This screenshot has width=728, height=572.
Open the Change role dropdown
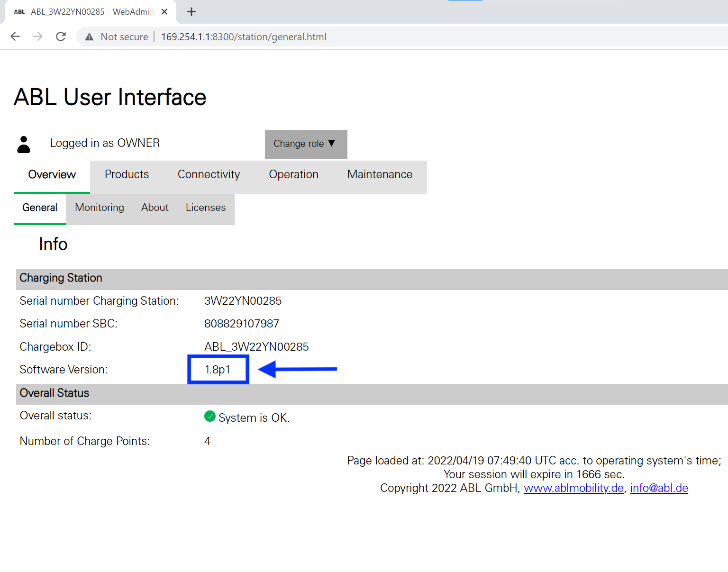306,144
